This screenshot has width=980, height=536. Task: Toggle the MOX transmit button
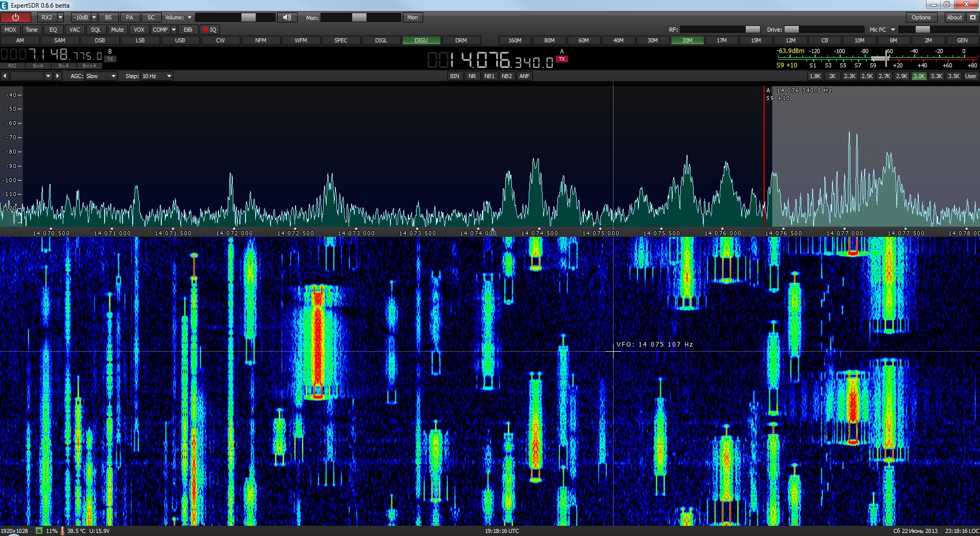10,30
